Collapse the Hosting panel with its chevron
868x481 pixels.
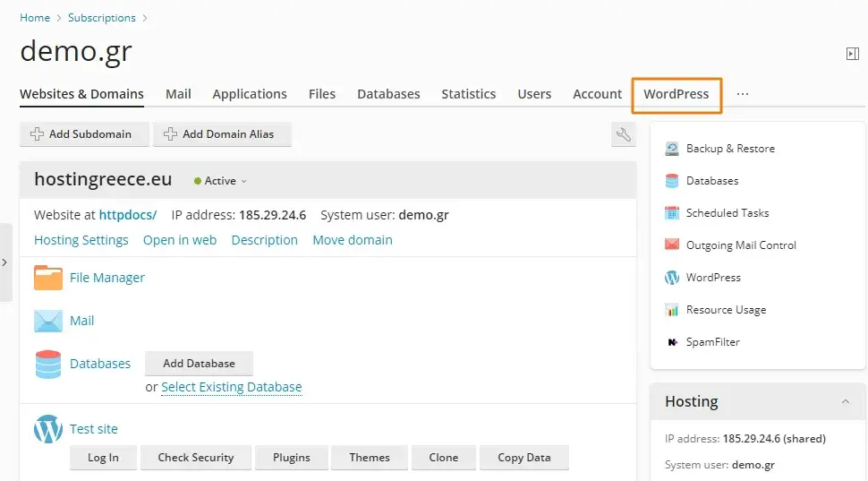pyautogui.click(x=846, y=401)
